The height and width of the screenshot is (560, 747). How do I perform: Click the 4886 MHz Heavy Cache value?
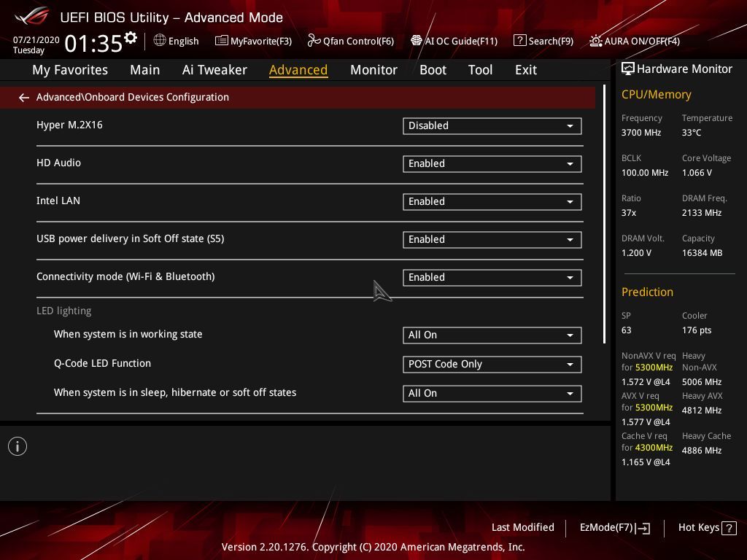tap(702, 451)
